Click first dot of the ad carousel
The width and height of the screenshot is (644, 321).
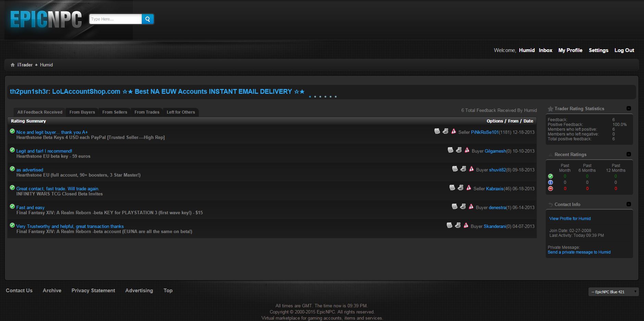point(310,97)
